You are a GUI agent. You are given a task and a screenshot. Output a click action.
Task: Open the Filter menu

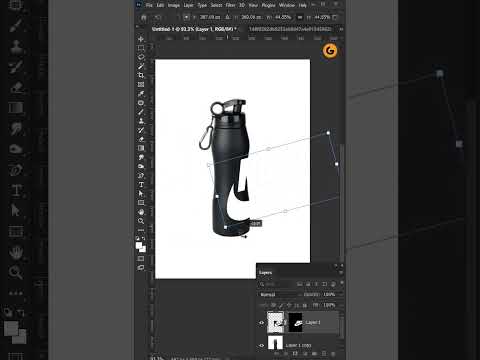coord(230,5)
